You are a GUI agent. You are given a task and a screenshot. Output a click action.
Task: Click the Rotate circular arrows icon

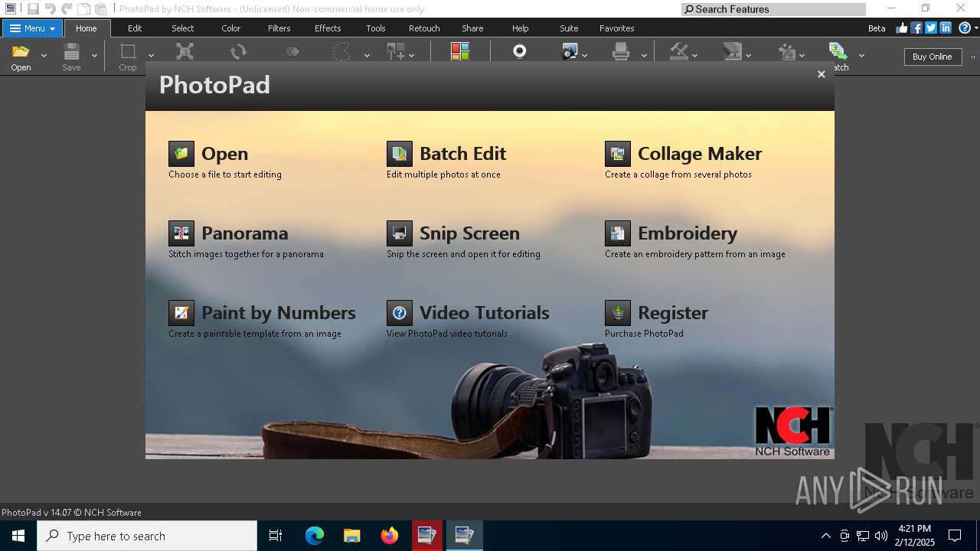point(238,51)
